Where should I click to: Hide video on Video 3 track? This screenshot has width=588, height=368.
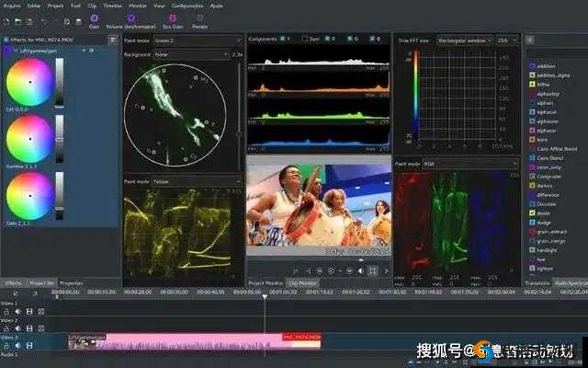(x=29, y=345)
